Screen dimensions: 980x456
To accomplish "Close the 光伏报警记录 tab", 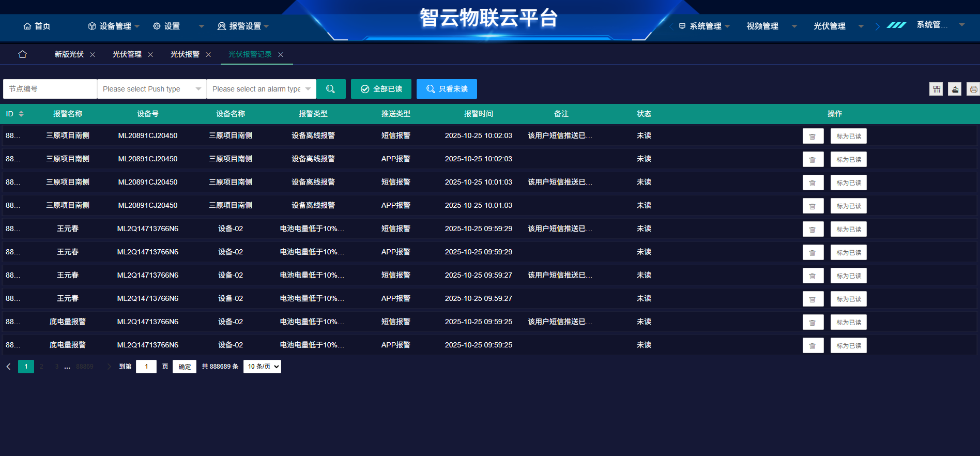I will coord(281,54).
